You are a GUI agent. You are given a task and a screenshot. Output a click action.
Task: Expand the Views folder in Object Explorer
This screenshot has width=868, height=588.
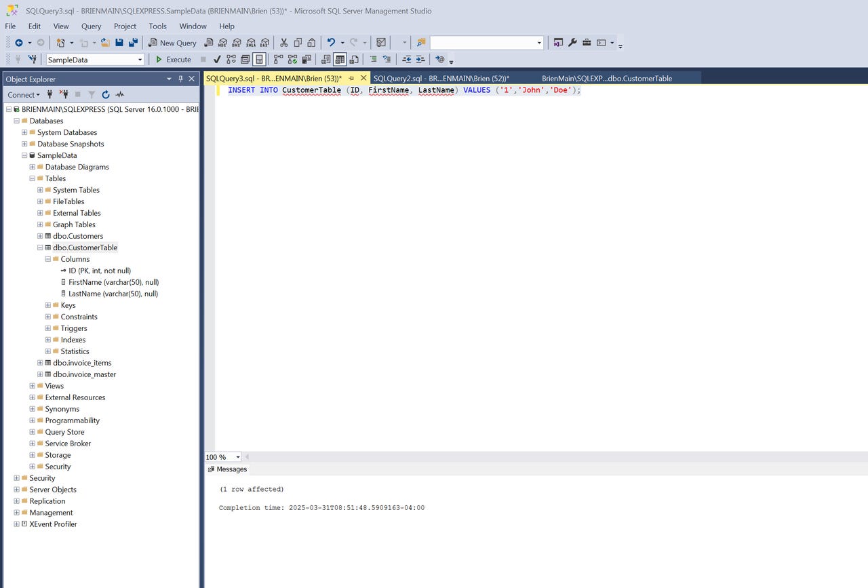[32, 386]
